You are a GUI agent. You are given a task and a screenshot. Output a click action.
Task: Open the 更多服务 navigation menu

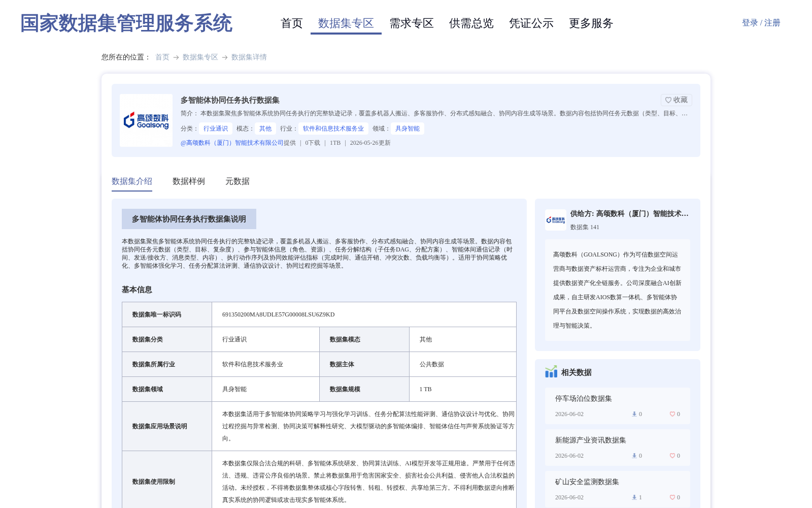[591, 23]
